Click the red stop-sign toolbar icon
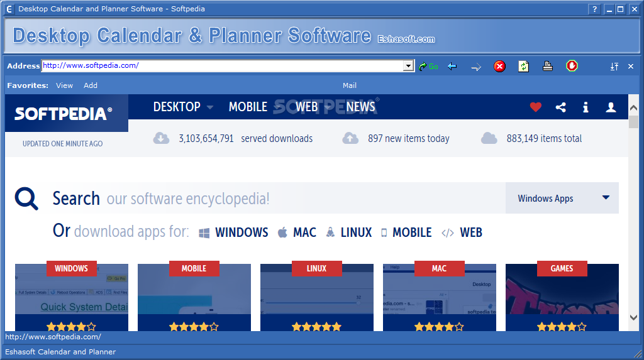Screen dimensions: 644x360 572,66
